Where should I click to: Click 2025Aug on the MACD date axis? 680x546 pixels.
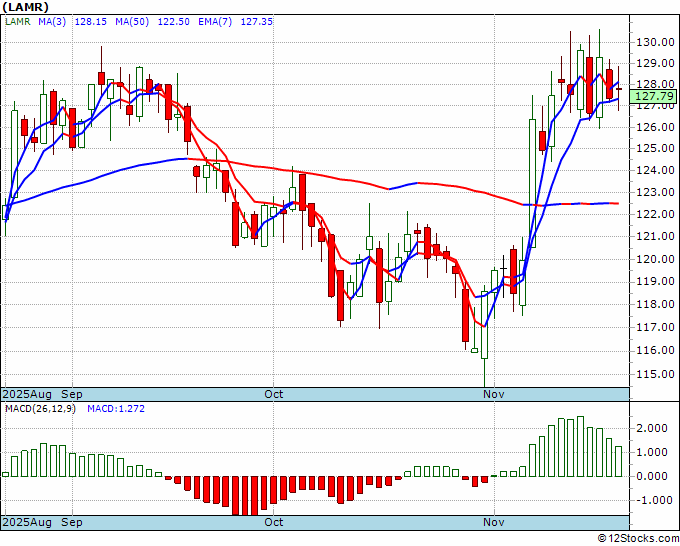[27, 522]
